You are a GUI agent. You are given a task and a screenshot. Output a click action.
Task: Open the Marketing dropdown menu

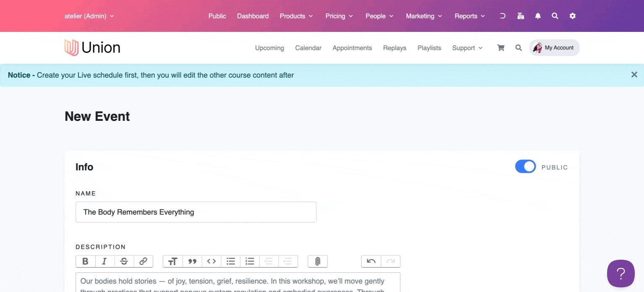(x=424, y=16)
